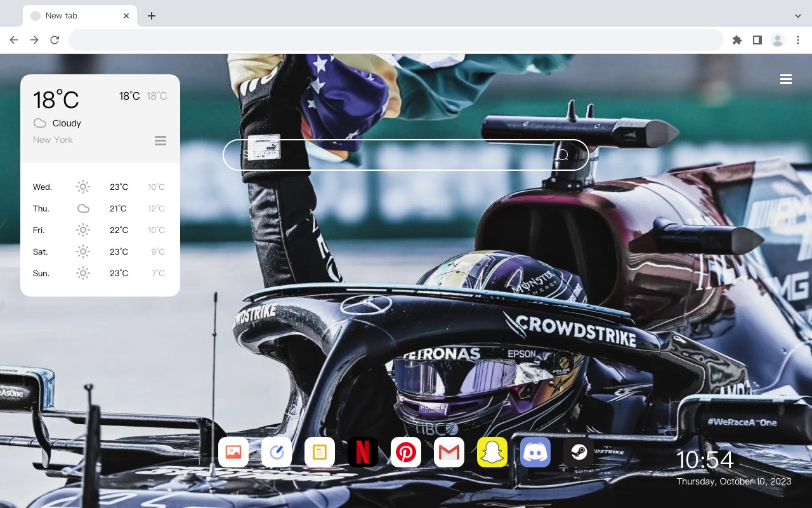Select the Sat. forecast row
Image resolution: width=812 pixels, height=508 pixels.
(100, 251)
